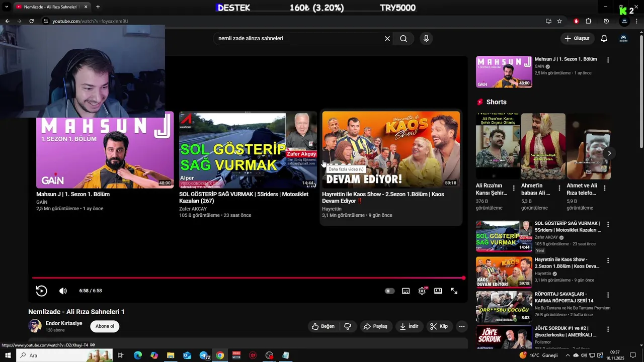Open the browser extensions puzzle icon
The height and width of the screenshot is (362, 644).
point(589,21)
